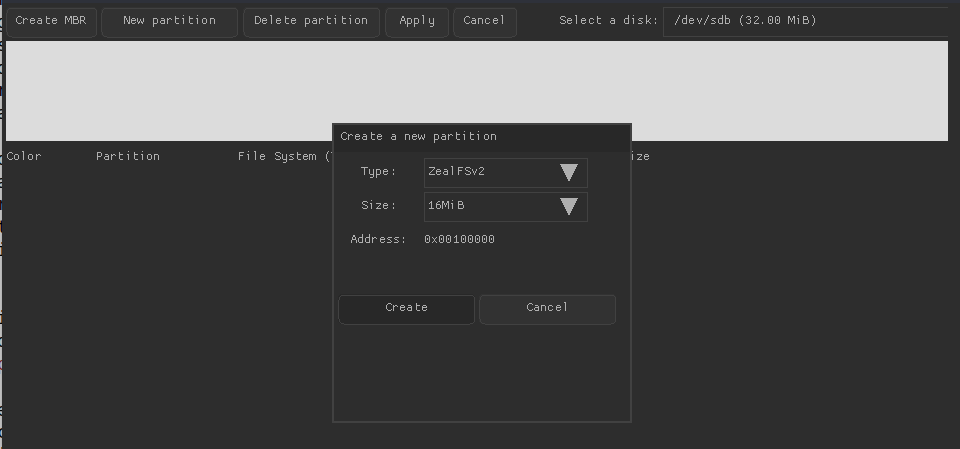
Task: Click the 'Select a disk:' label
Action: (608, 21)
